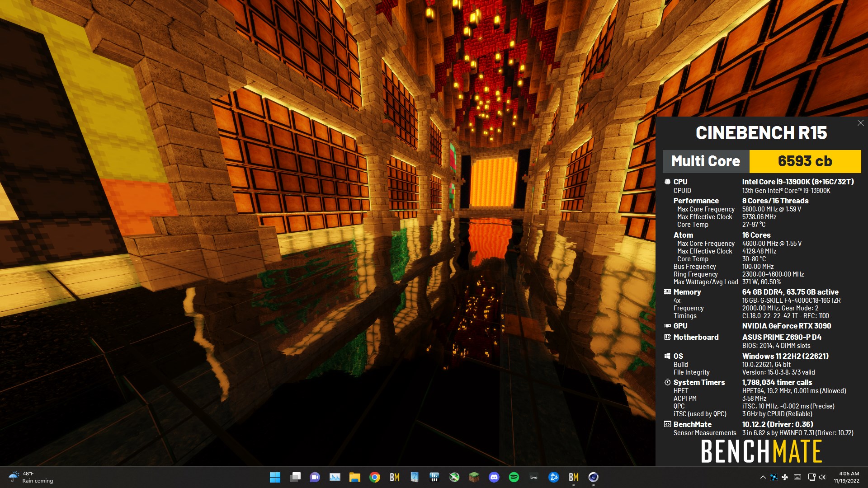Click HPET64, 19.2 MHz, 0.001 ms (Allowed)
This screenshot has height=488, width=868.
coord(794,391)
